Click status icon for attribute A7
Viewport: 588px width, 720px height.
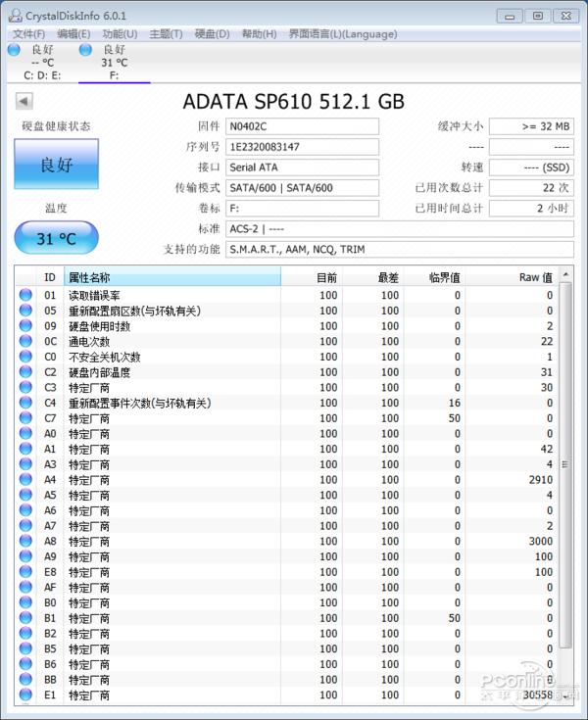[25, 526]
